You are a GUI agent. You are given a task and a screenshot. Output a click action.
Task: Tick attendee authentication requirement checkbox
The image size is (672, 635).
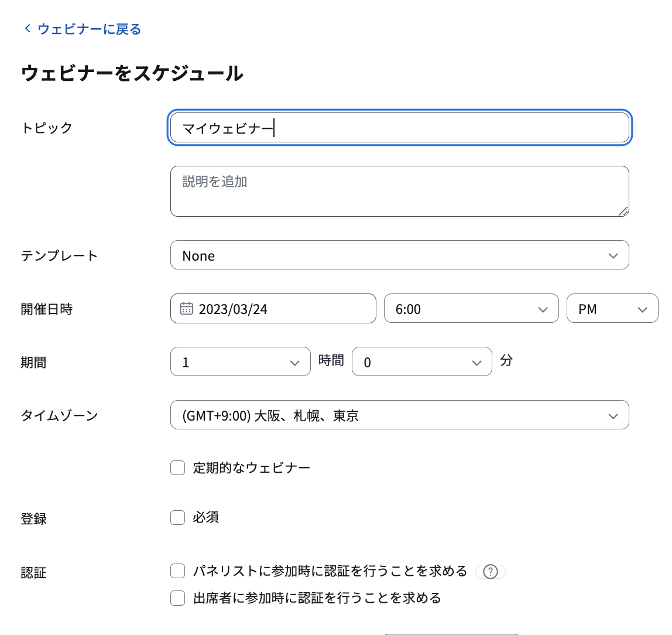tap(177, 598)
